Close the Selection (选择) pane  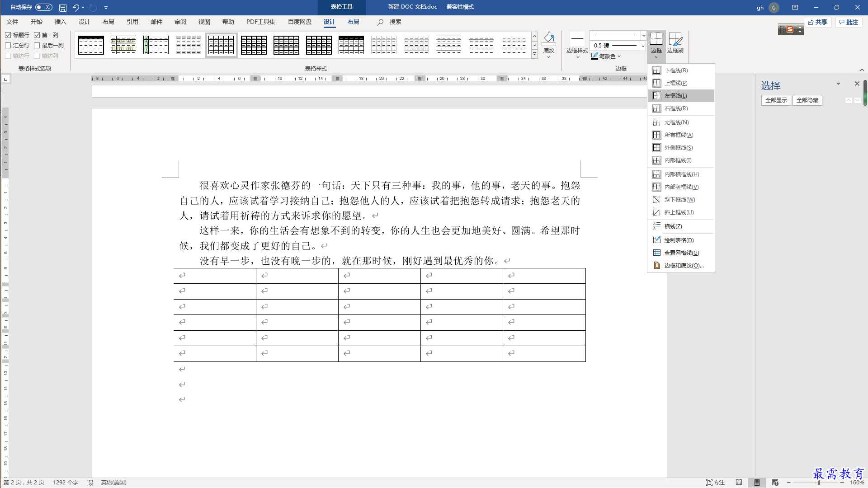857,84
